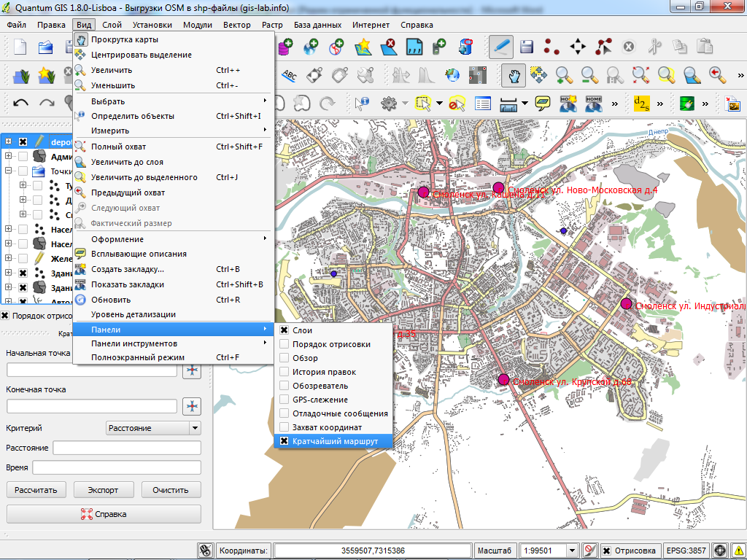This screenshot has width=747, height=560.
Task: Uncheck the depot layer visibility checkbox
Action: click(23, 141)
